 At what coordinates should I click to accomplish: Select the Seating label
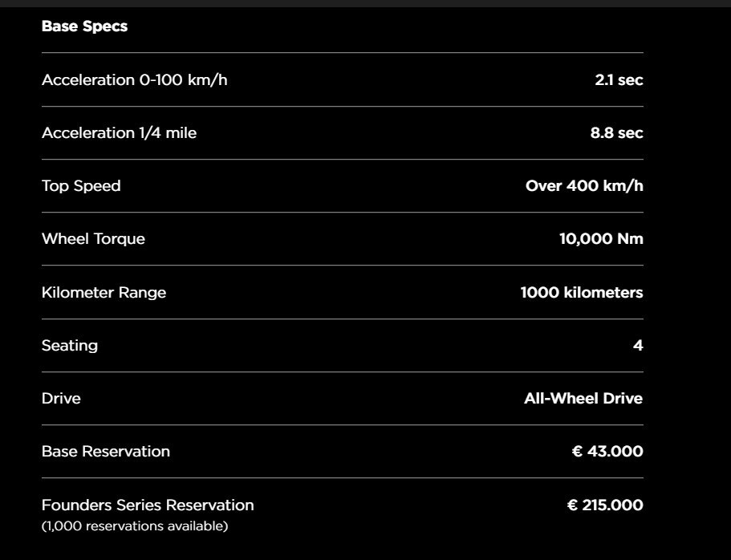pos(70,346)
